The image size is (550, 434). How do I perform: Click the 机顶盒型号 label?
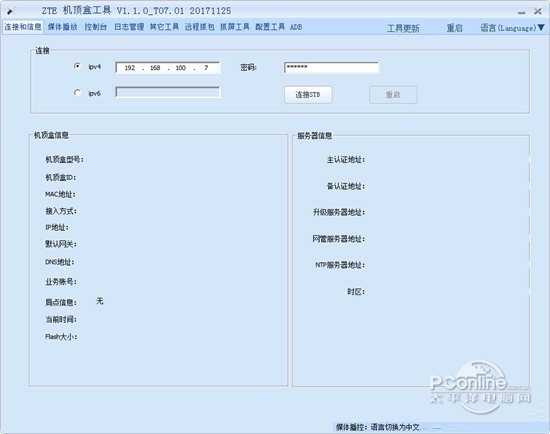pos(65,160)
